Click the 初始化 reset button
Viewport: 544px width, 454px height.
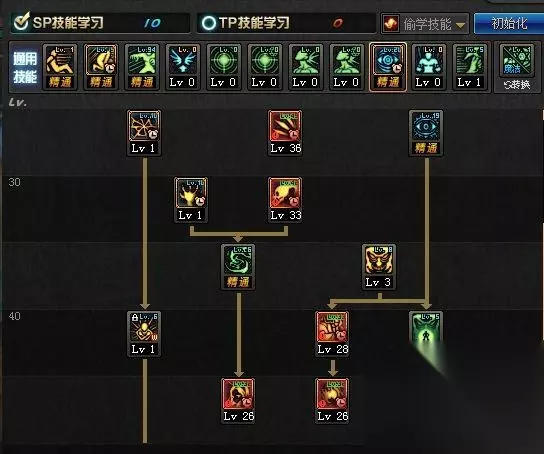point(509,24)
